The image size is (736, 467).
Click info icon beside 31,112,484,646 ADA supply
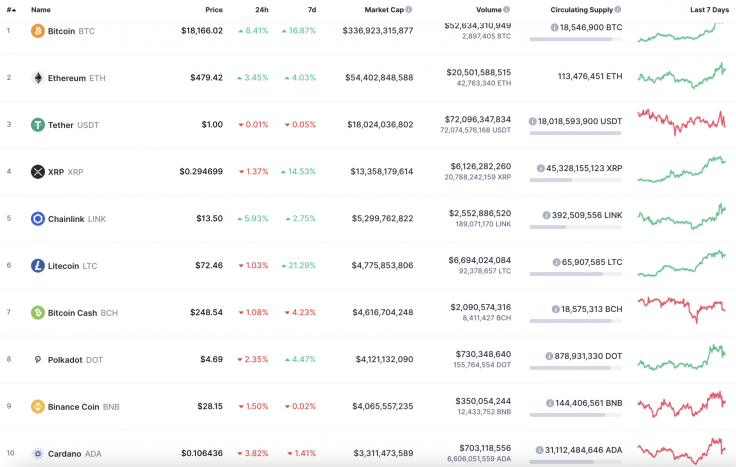539,450
